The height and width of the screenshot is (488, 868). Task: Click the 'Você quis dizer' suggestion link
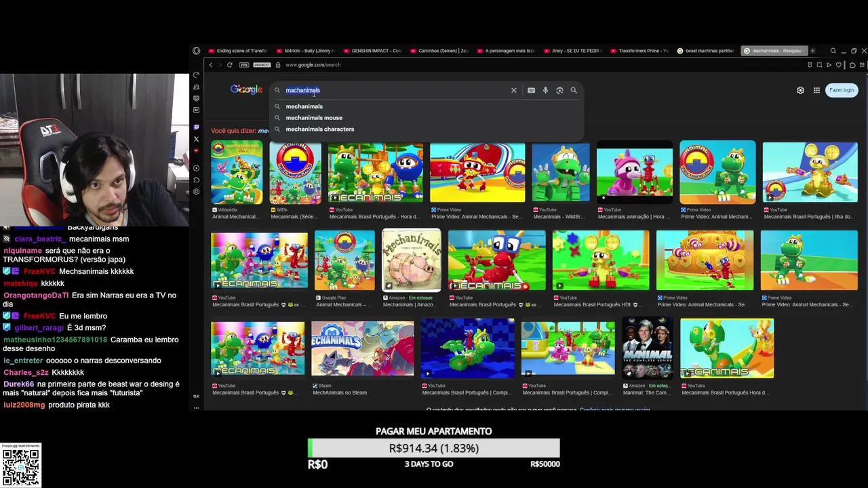click(263, 131)
